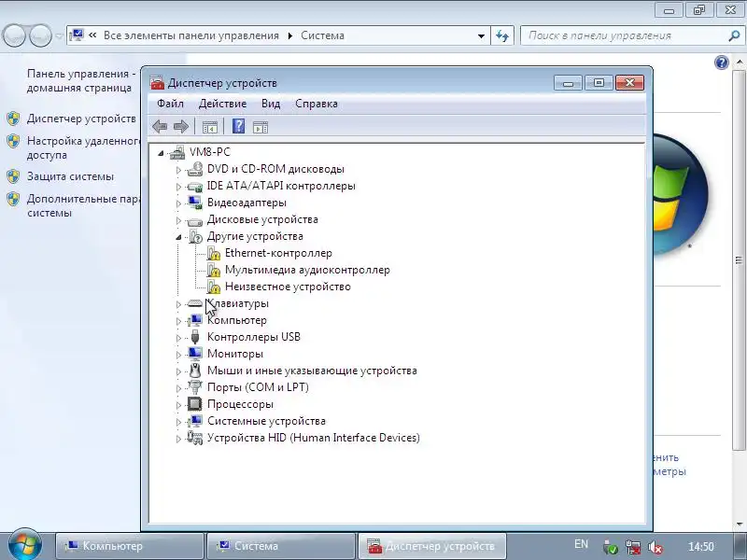Click the Поиск в панели управления search field
747x560 pixels.
click(x=624, y=35)
